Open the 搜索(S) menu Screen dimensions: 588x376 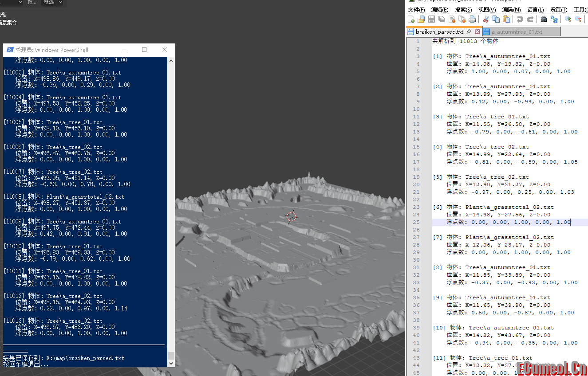[463, 10]
